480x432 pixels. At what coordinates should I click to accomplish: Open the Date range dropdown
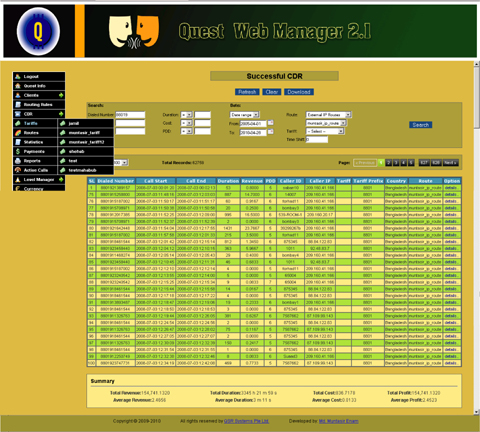click(245, 115)
